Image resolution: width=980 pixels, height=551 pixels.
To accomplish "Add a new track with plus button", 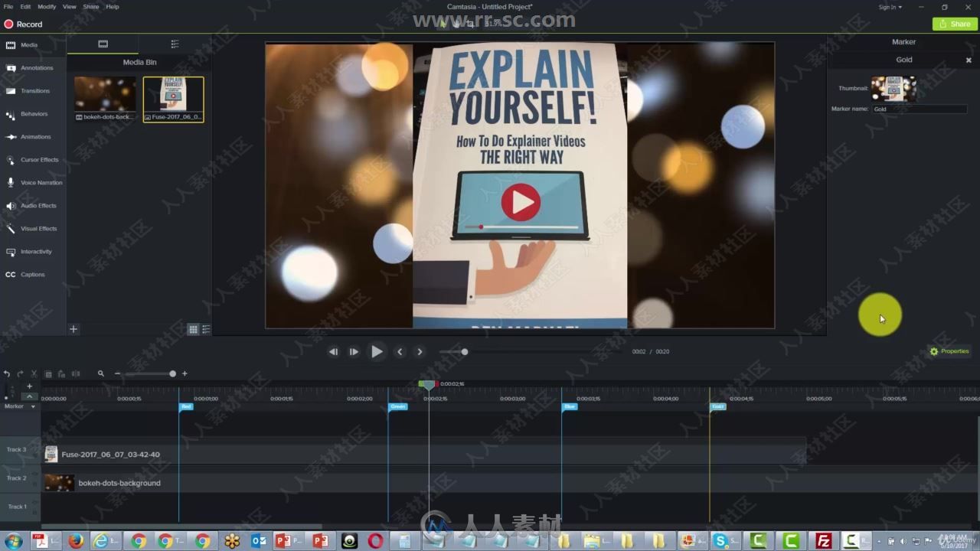I will pos(30,386).
